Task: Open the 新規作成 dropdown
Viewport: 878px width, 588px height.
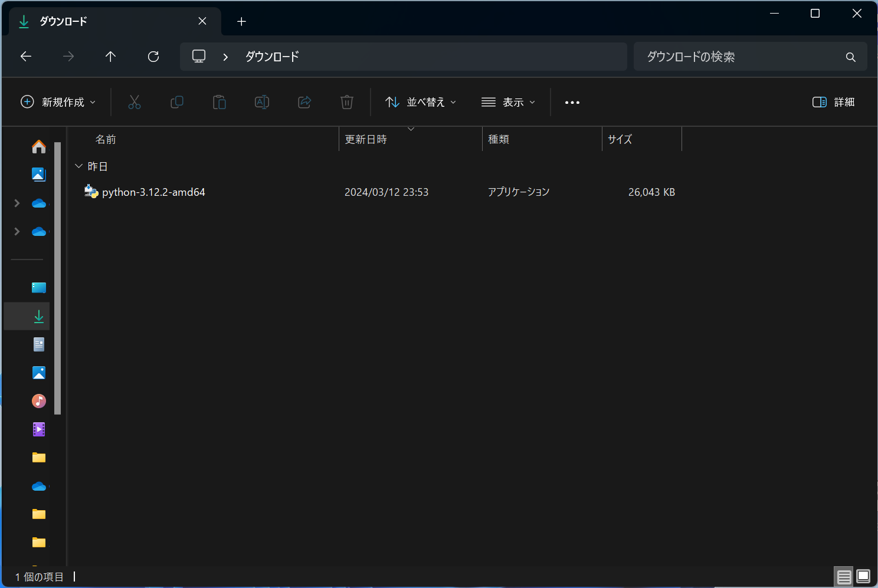Action: coord(58,102)
